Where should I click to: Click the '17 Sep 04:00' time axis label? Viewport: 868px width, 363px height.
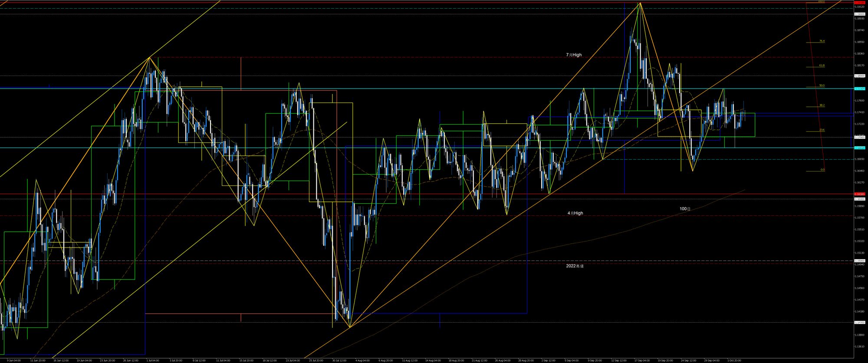pyautogui.click(x=641, y=360)
